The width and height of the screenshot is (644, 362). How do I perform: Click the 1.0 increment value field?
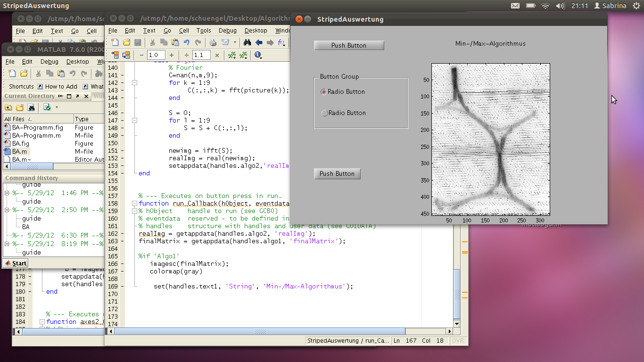point(156,55)
